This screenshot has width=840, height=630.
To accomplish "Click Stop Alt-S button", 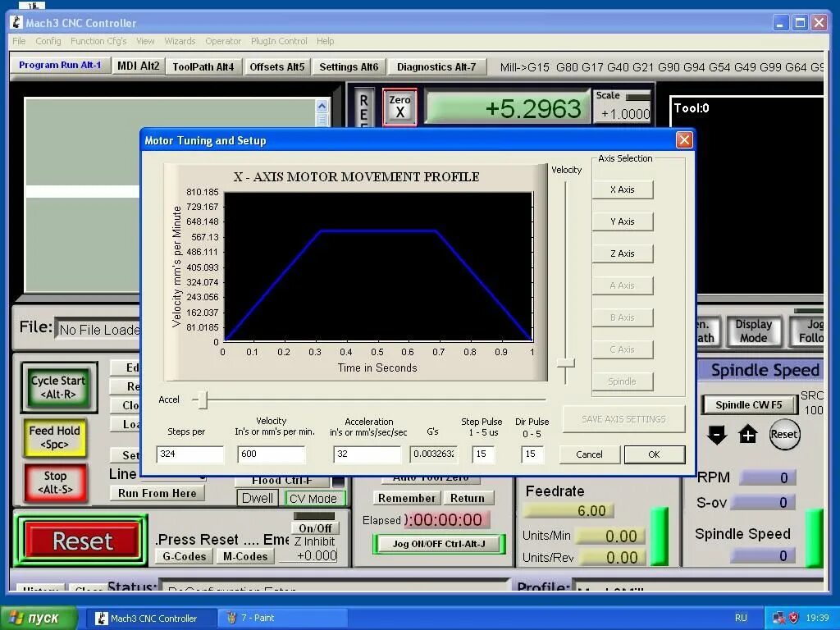I will coord(55,482).
